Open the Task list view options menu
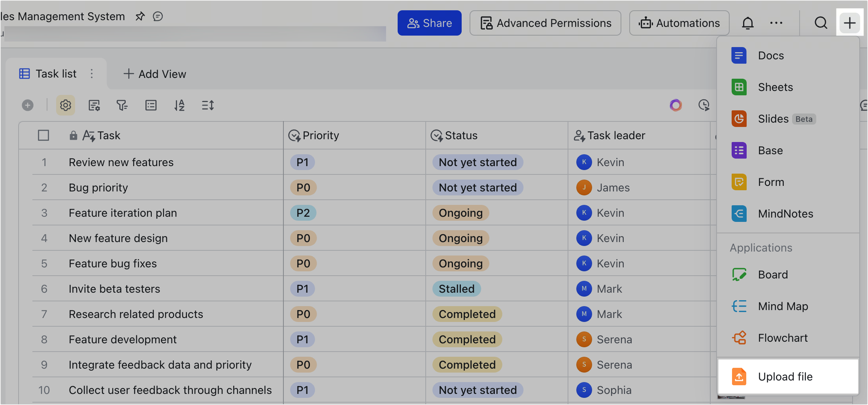The height and width of the screenshot is (405, 868). pyautogui.click(x=92, y=74)
